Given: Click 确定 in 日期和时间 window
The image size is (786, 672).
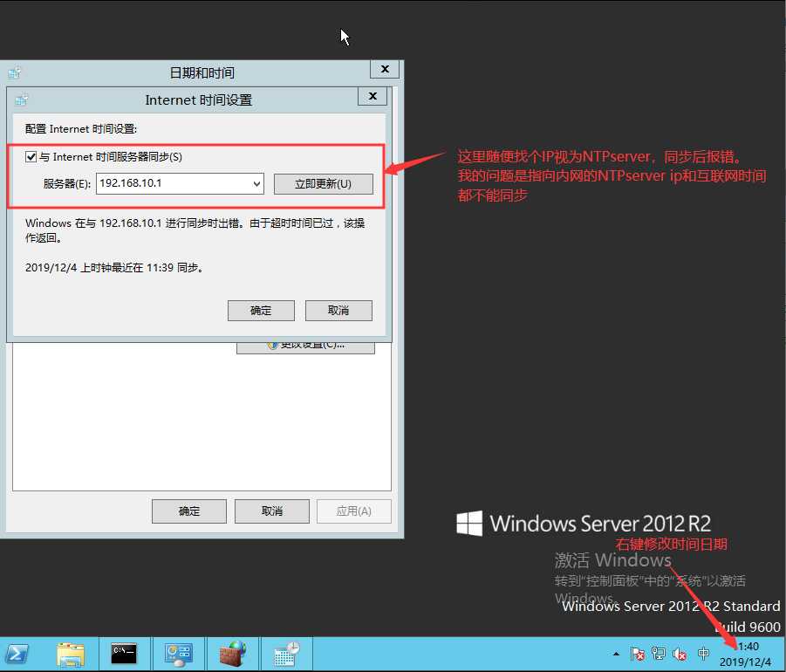Looking at the screenshot, I should (189, 511).
